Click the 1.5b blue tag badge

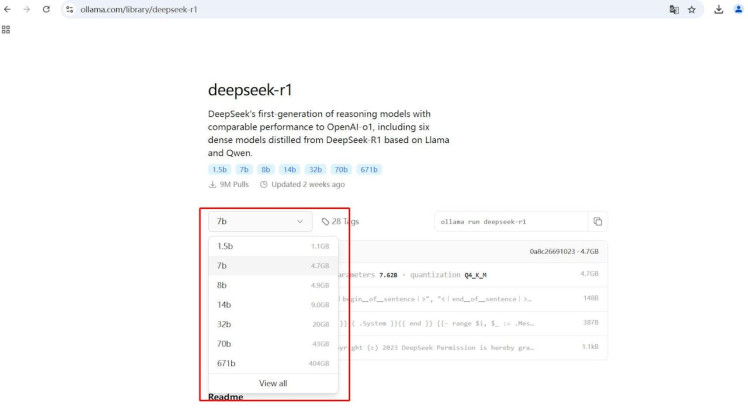coord(219,170)
